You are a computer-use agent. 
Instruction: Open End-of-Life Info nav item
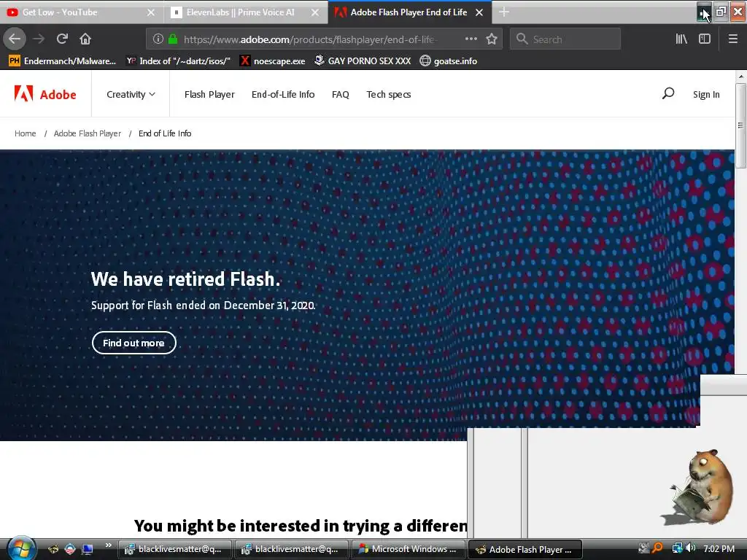[x=283, y=94]
